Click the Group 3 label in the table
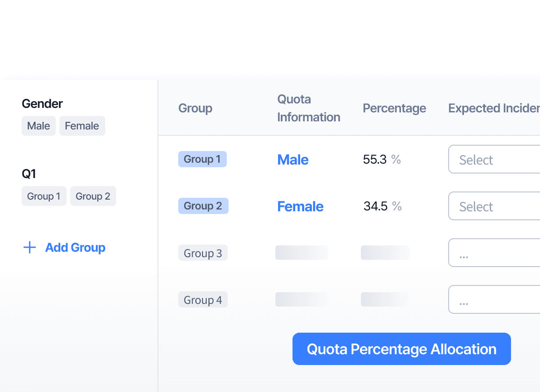The width and height of the screenshot is (540, 392). coord(203,253)
